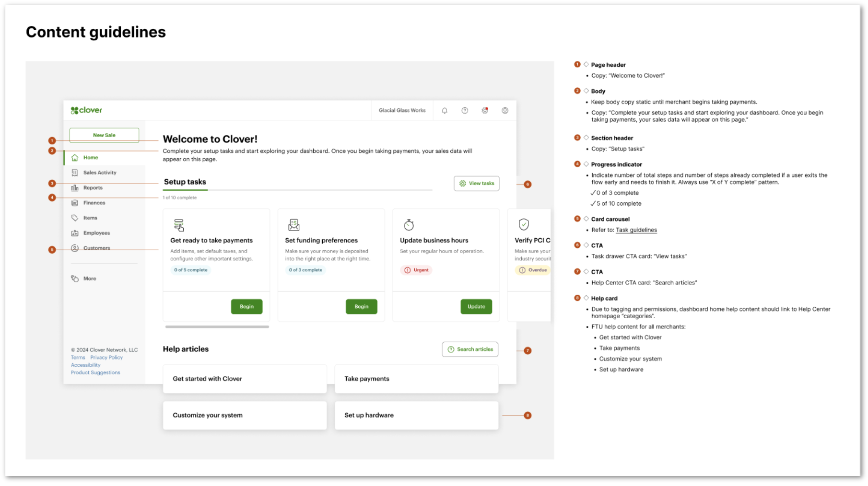Click the Update business hours stopwatch icon
The width and height of the screenshot is (868, 486).
pos(409,225)
